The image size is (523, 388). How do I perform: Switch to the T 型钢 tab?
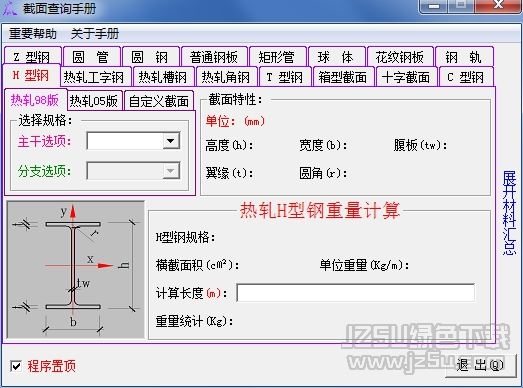[285, 77]
